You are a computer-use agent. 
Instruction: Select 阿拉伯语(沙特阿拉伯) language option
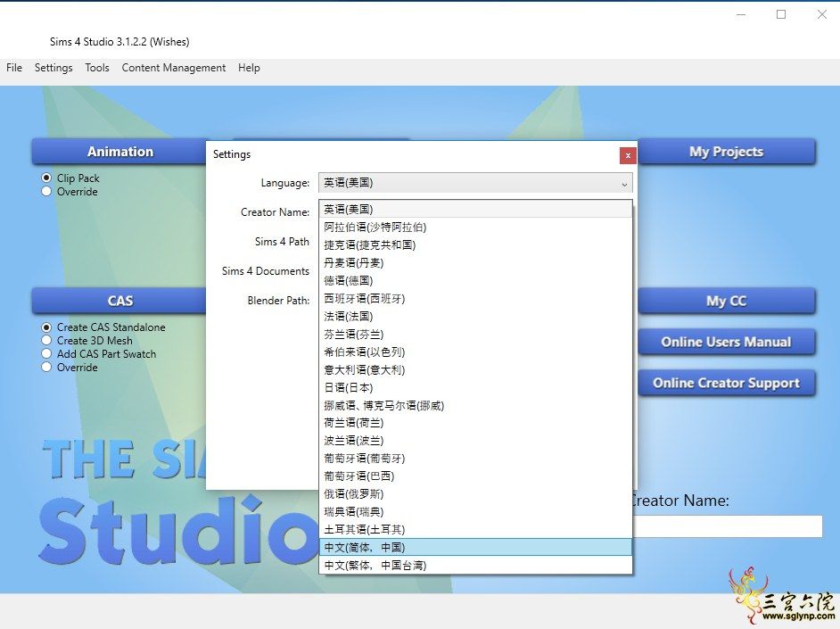point(475,228)
